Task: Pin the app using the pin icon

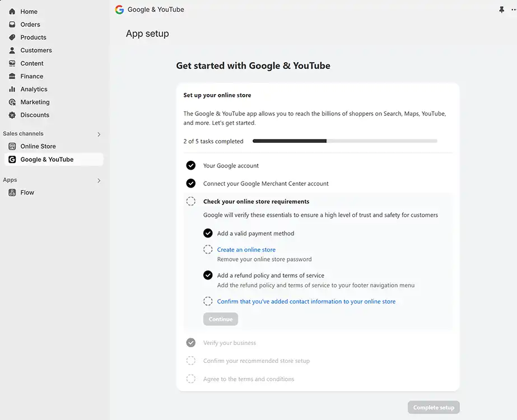Action: 501,10
